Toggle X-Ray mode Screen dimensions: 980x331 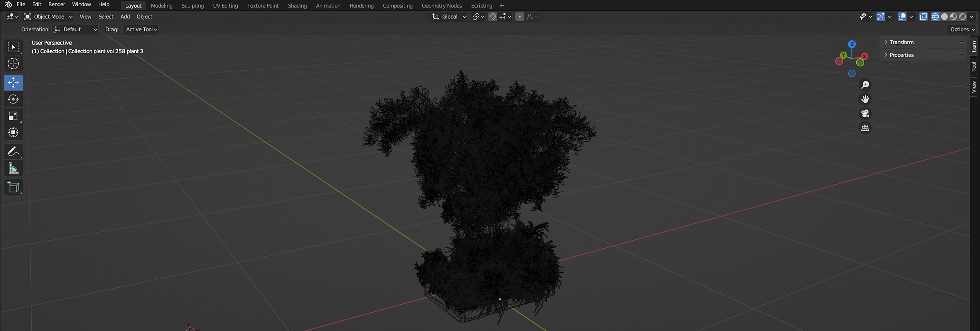[923, 17]
